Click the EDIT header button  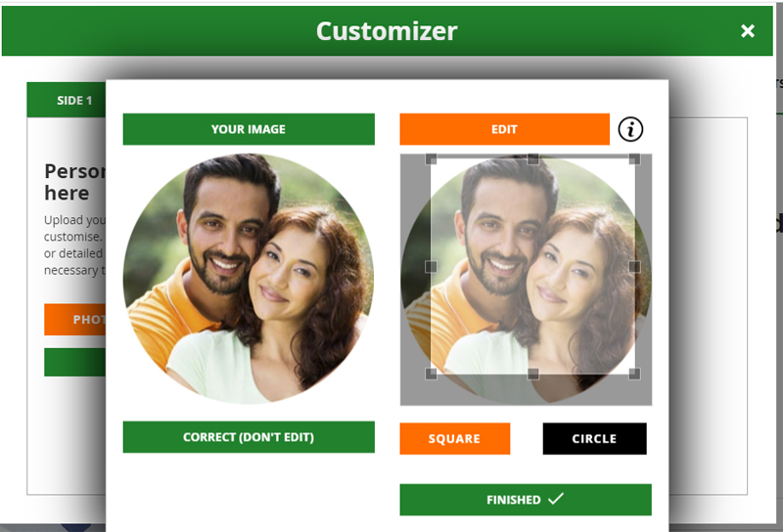504,129
